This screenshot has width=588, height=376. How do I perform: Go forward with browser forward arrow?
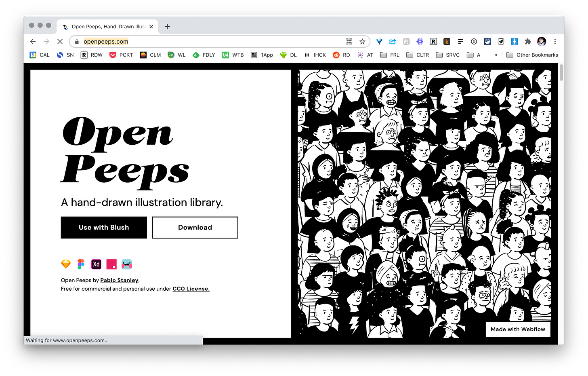(x=46, y=41)
